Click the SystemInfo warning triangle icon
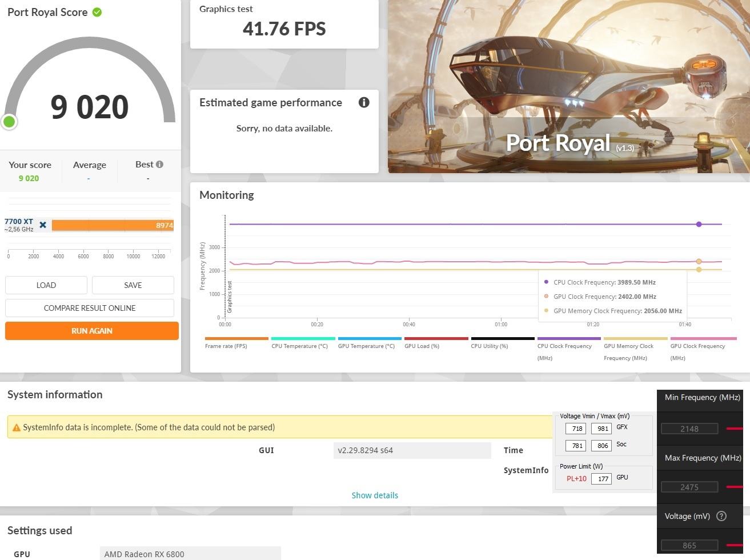The height and width of the screenshot is (560, 750). (x=17, y=427)
